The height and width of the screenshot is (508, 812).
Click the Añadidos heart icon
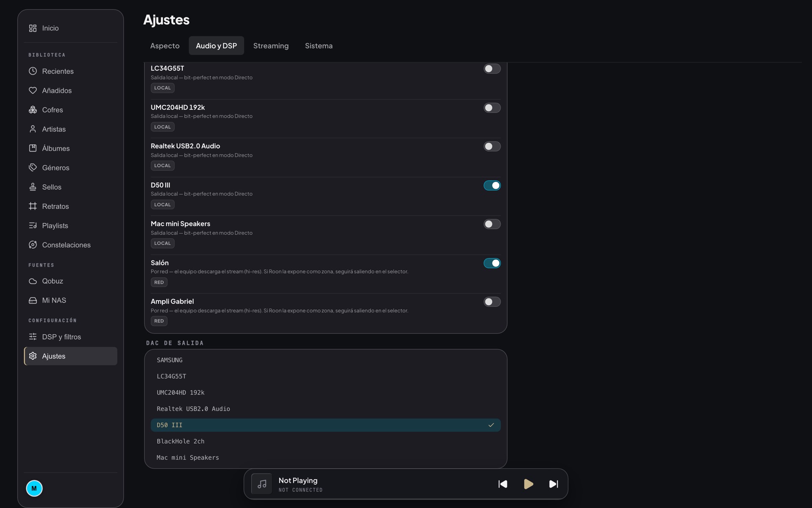coord(33,90)
